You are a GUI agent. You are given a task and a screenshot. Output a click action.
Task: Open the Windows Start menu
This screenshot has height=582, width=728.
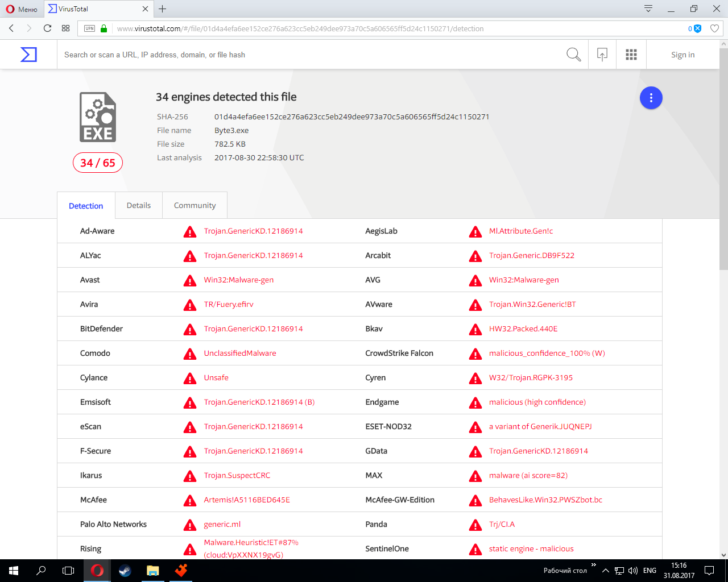click(14, 571)
